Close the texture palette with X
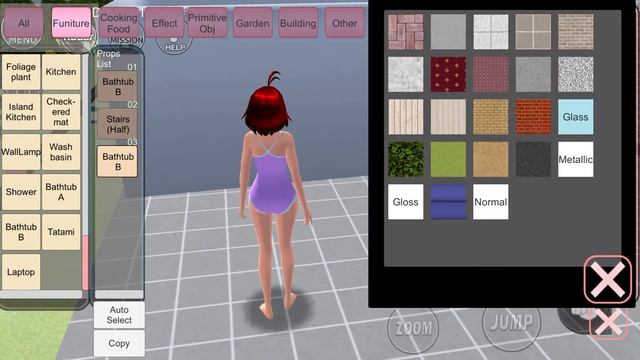Screen dimensions: 640x360 607,280
